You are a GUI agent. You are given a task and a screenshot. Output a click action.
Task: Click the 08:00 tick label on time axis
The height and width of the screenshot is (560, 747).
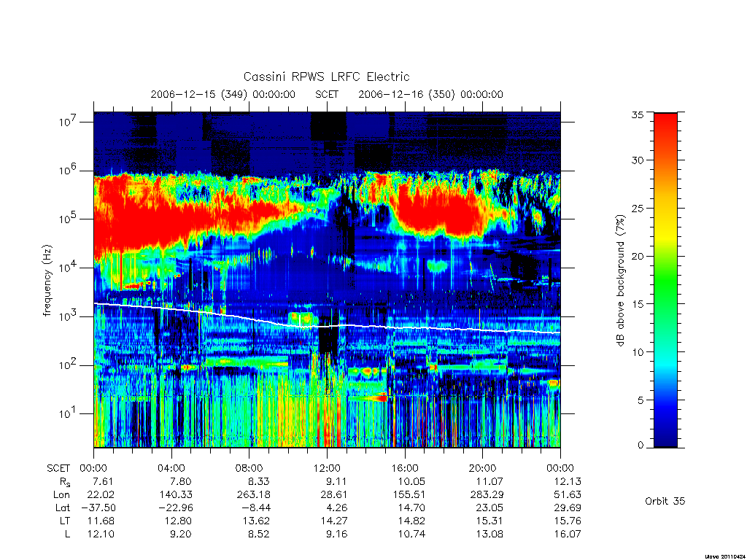249,468
